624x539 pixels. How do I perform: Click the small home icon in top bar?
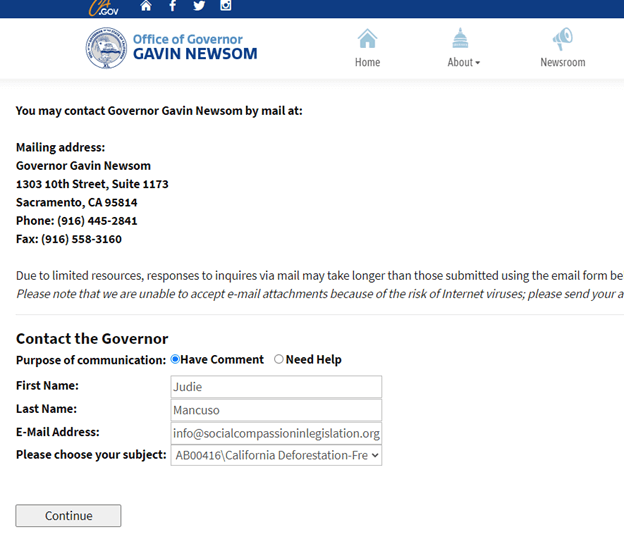pyautogui.click(x=146, y=6)
